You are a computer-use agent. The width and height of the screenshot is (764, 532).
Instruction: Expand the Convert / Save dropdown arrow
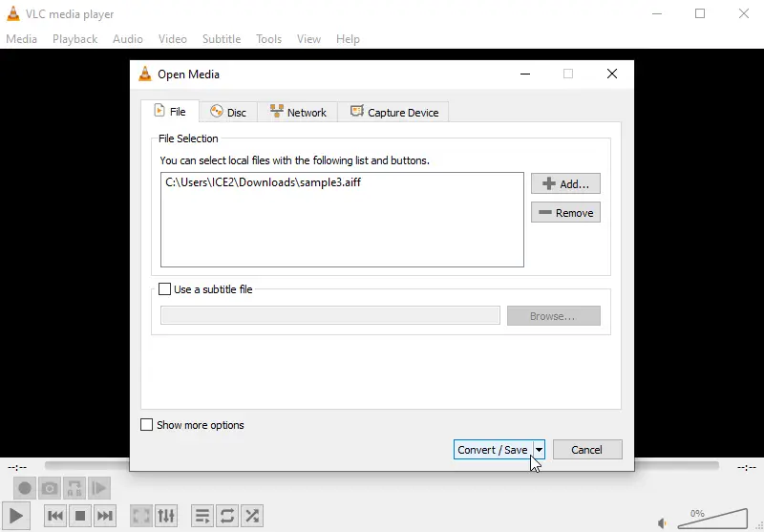tap(539, 450)
